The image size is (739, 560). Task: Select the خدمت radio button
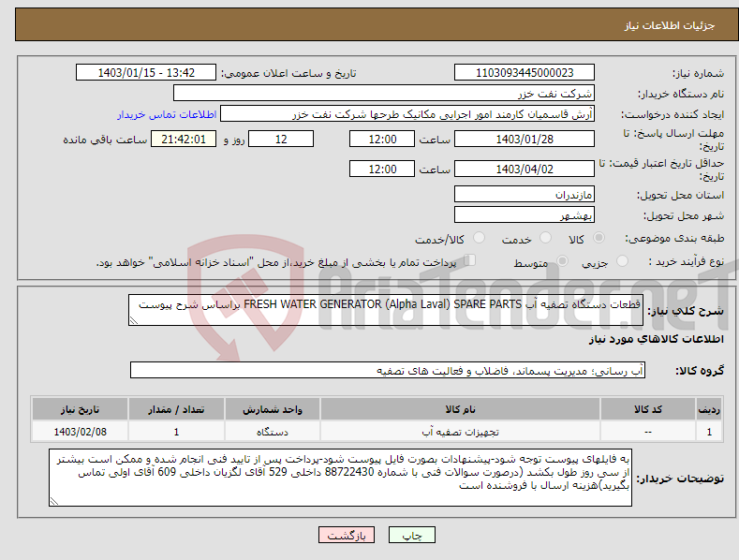pos(545,238)
